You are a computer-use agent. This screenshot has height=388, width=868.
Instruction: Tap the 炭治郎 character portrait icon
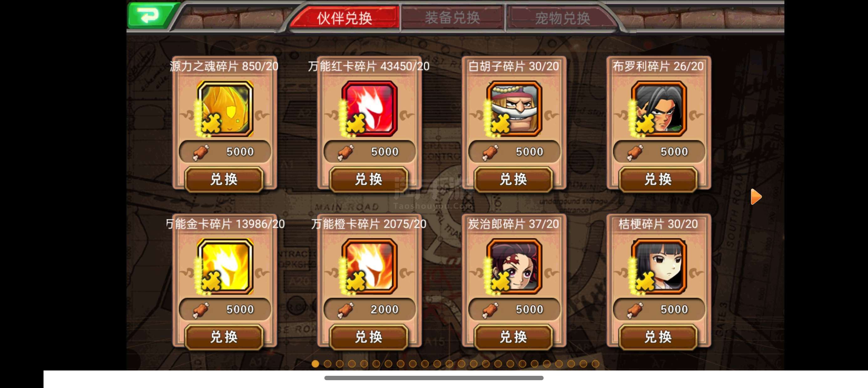click(x=514, y=266)
